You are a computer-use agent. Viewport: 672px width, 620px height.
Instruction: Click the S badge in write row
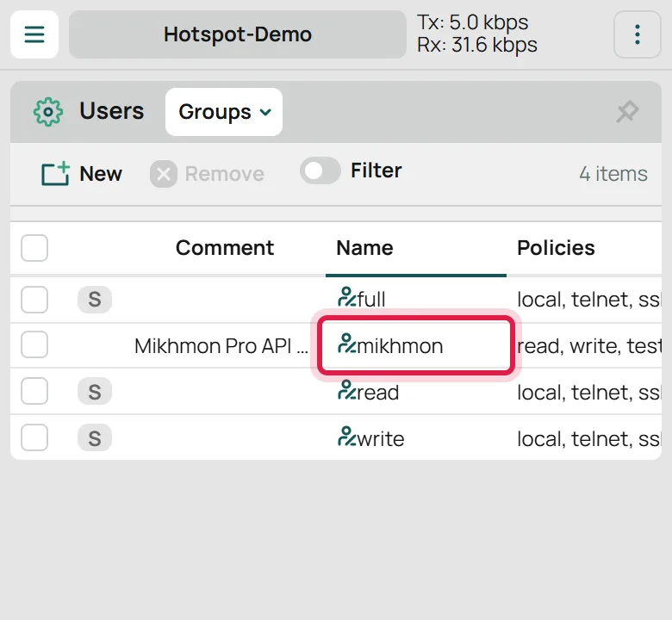[95, 438]
